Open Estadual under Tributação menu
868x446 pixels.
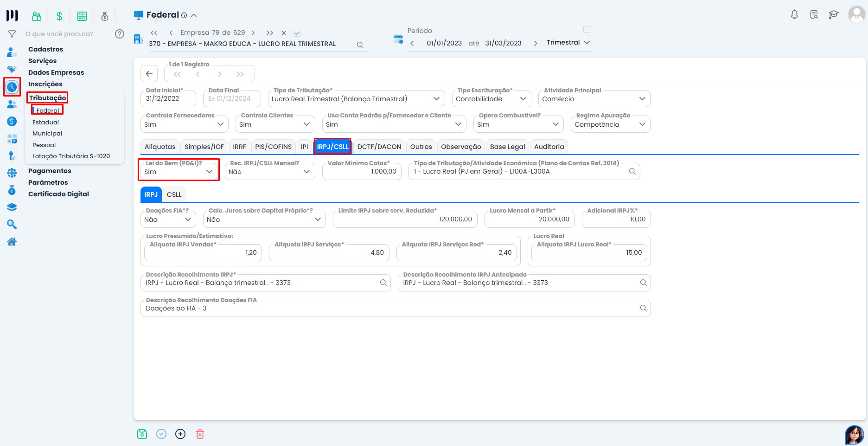(45, 122)
